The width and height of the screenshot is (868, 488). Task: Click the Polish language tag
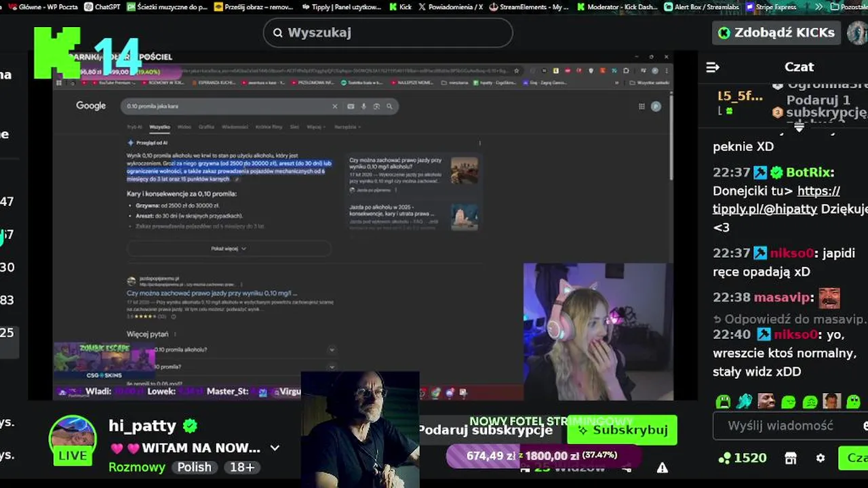(x=194, y=467)
